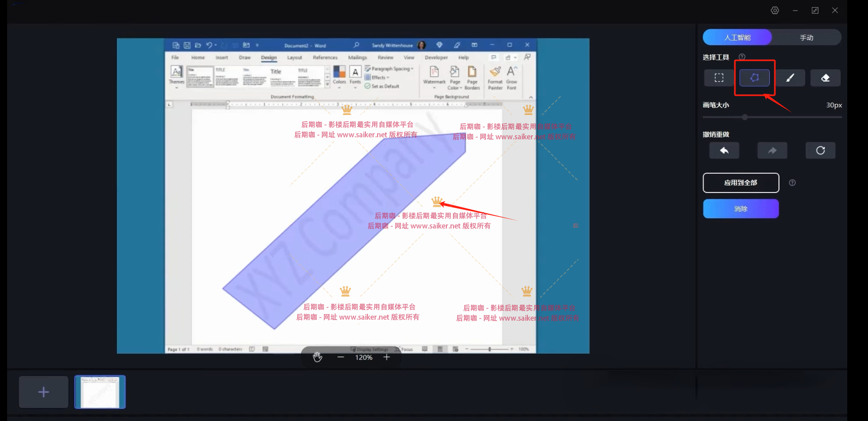Screen dimensions: 868x421
Task: Maximize the application window
Action: pyautogui.click(x=815, y=10)
